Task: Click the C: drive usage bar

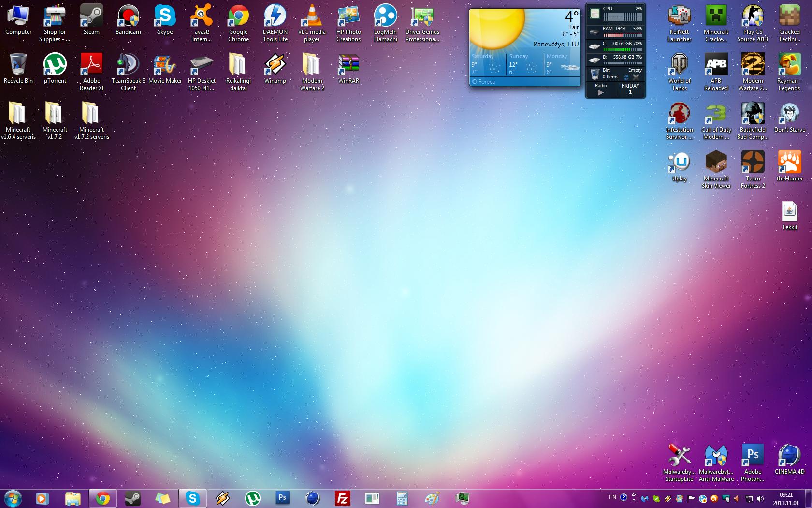Action: tap(623, 49)
